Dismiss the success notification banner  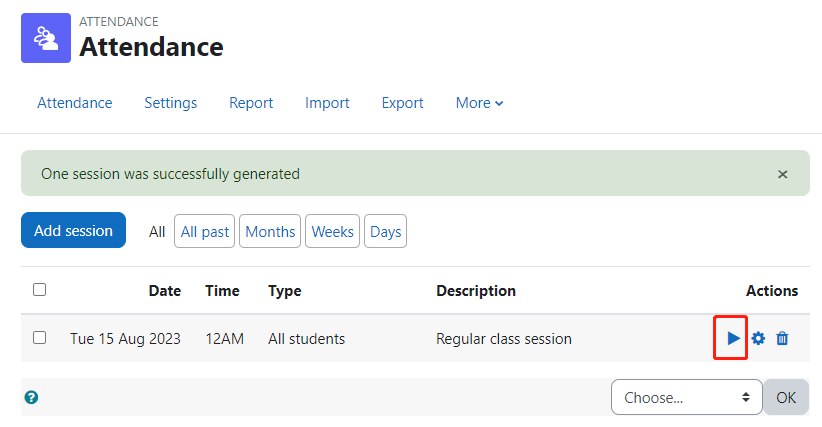783,174
